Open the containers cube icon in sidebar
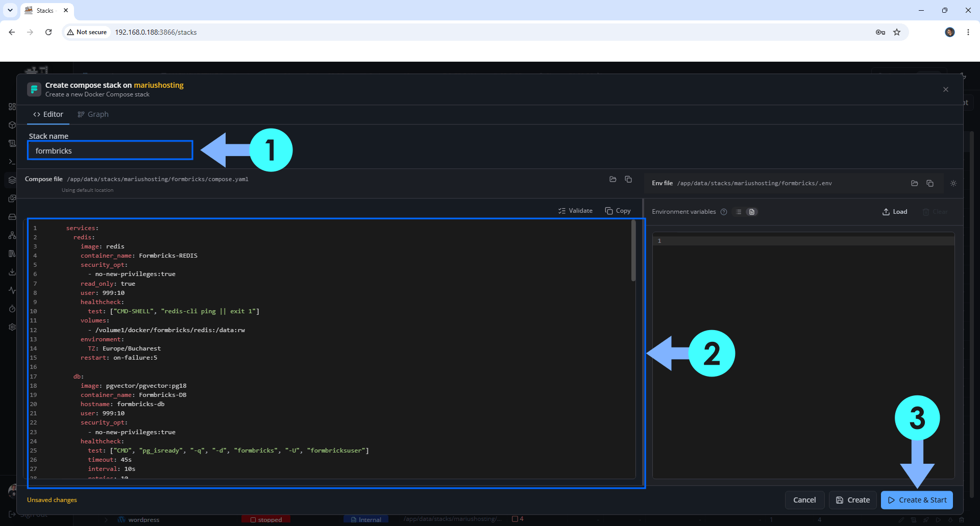 (12, 125)
